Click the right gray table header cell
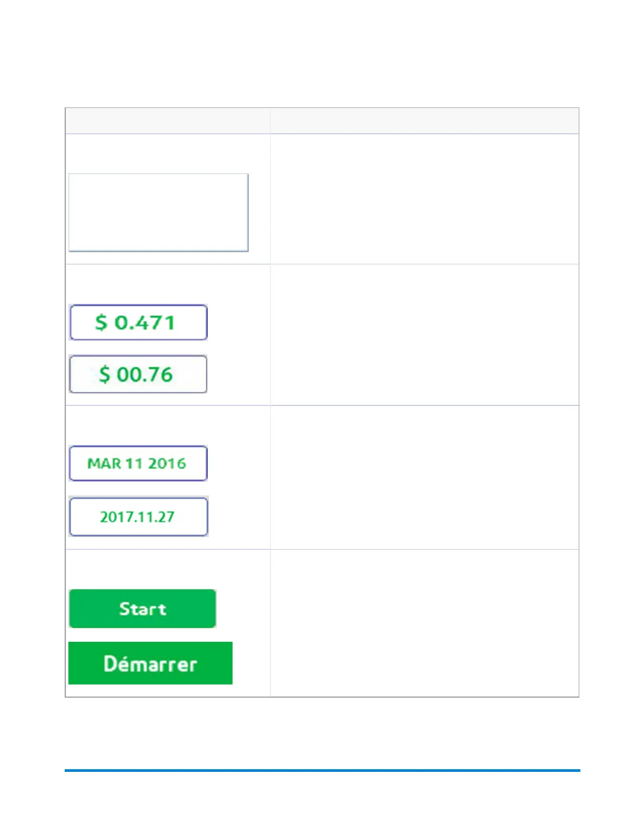The image size is (644, 834). (424, 121)
